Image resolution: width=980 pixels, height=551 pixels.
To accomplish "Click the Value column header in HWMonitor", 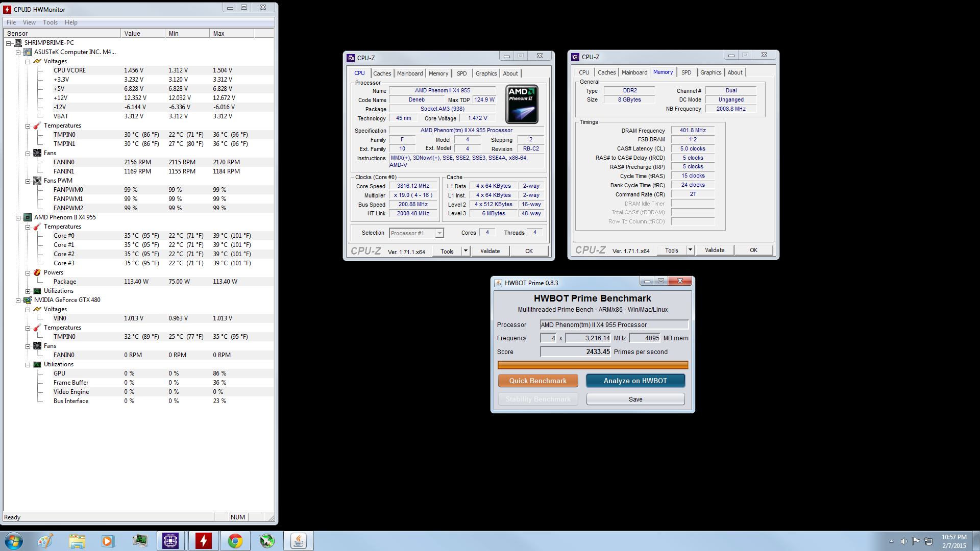I will pyautogui.click(x=143, y=33).
